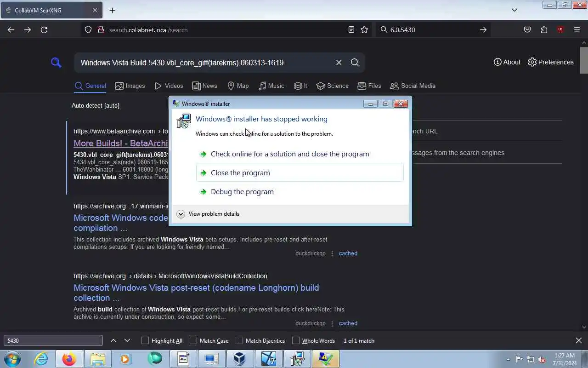
Task: Open Vista post-reset build collection result
Action: pyautogui.click(x=196, y=293)
